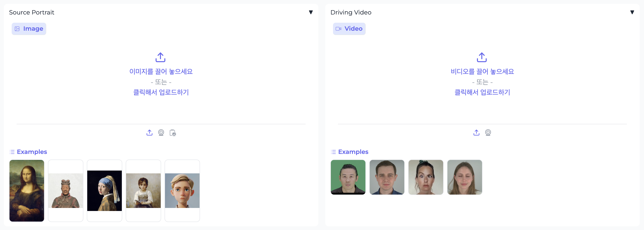The width and height of the screenshot is (644, 230).
Task: Select the terracotta warrior statue example
Action: tap(65, 190)
